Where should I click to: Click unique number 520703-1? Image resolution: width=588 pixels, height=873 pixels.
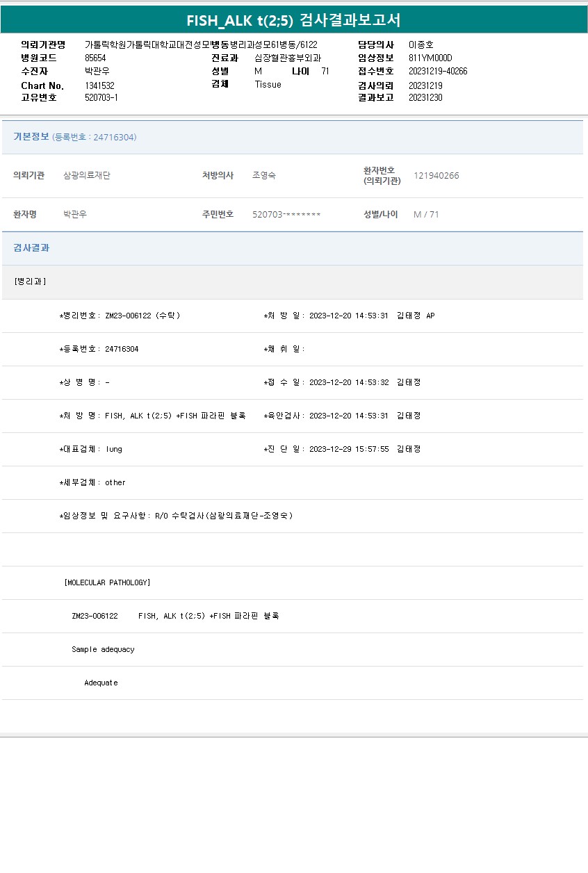[101, 98]
